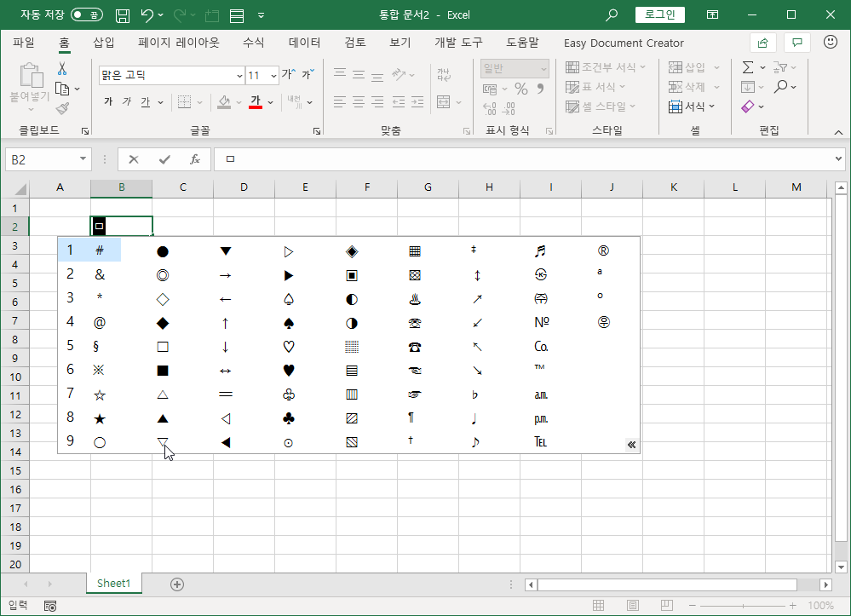Click the font color red swatch button
This screenshot has height=616, width=851.
(x=256, y=102)
